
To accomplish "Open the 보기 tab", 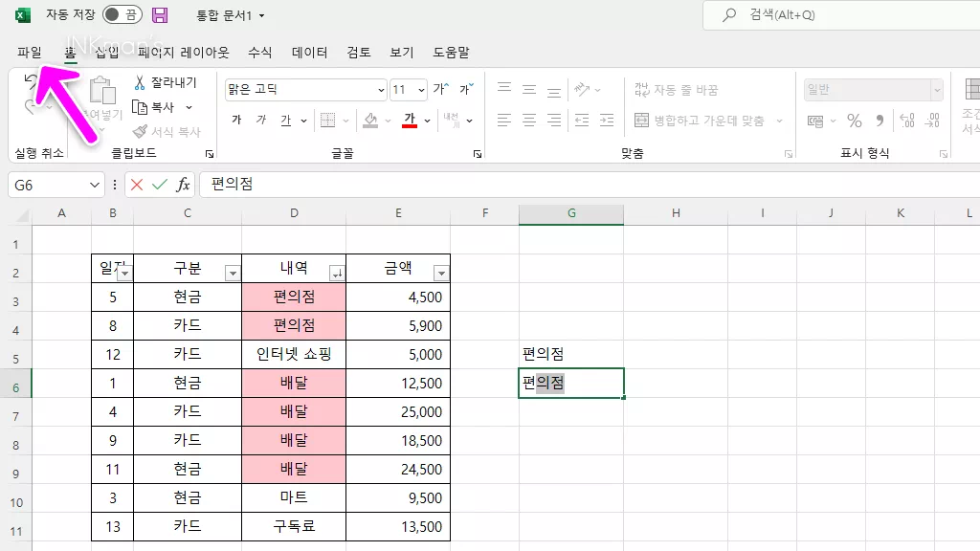I will pyautogui.click(x=402, y=53).
